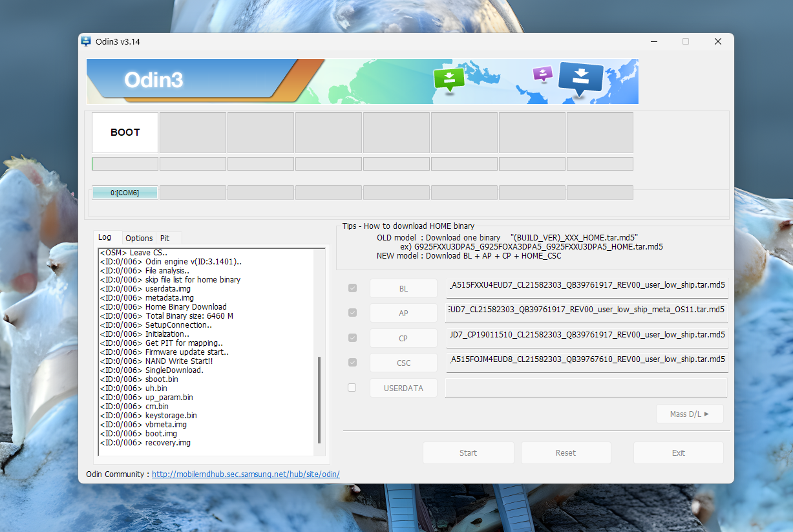Click log line 'boot.img'

pyautogui.click(x=138, y=434)
